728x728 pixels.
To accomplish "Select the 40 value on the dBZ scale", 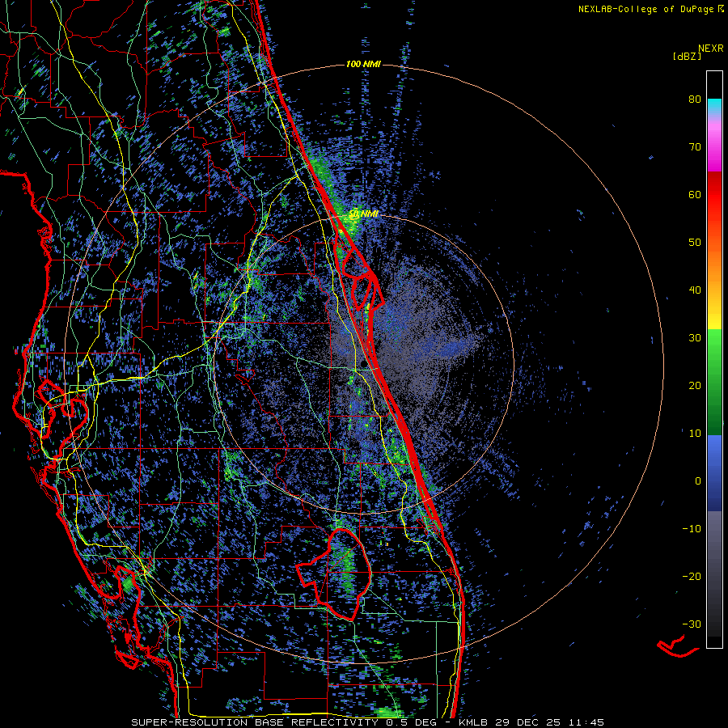I will point(695,290).
